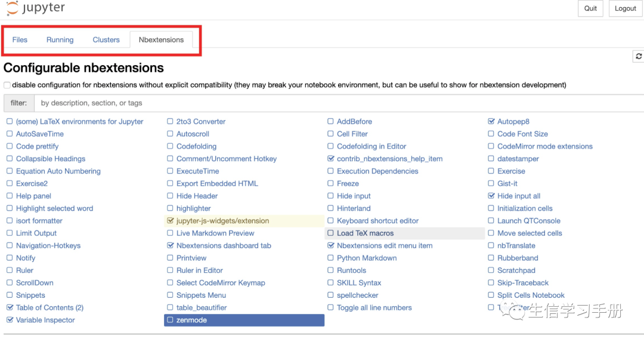Open the Files tab
The image size is (644, 339).
(x=20, y=40)
